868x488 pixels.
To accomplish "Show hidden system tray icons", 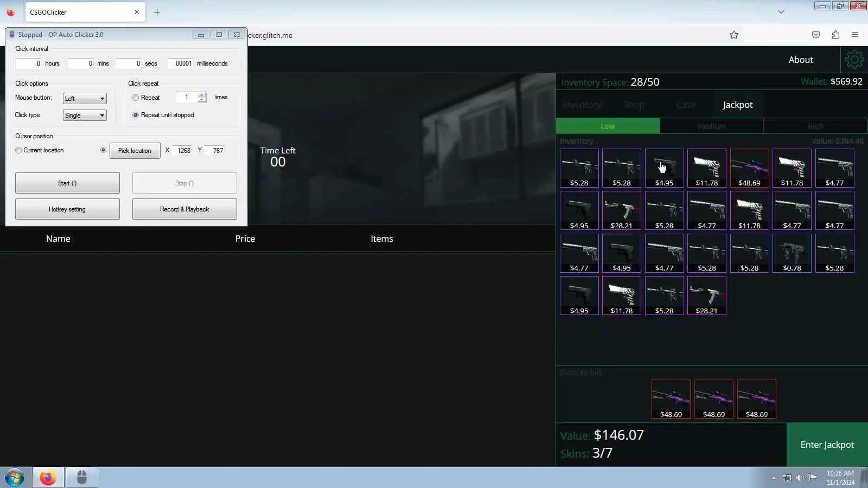I will pos(774,478).
